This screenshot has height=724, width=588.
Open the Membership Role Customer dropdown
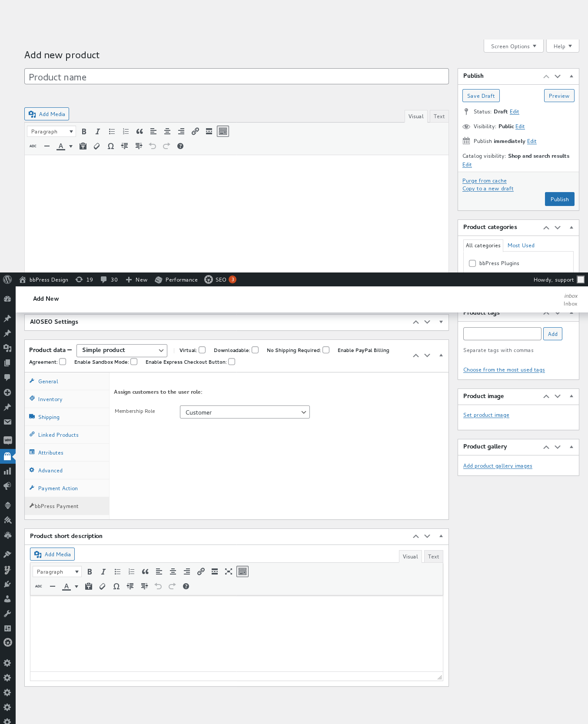click(245, 412)
